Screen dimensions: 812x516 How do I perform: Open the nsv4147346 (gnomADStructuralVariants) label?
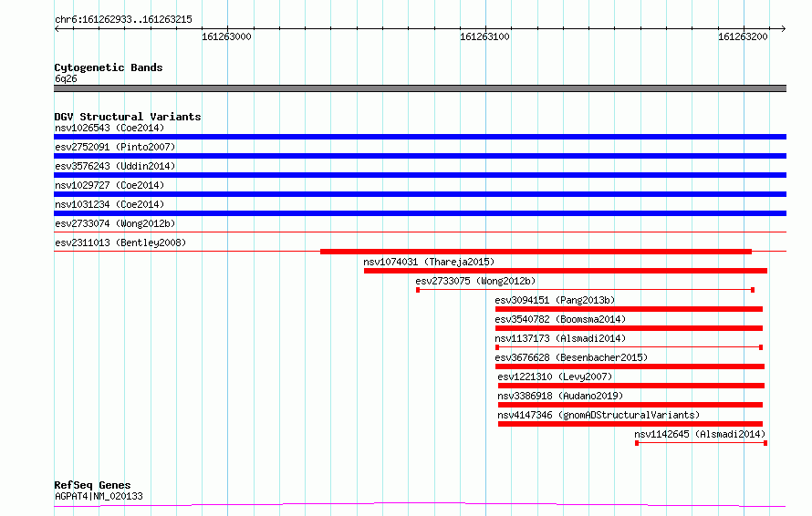tap(599, 415)
